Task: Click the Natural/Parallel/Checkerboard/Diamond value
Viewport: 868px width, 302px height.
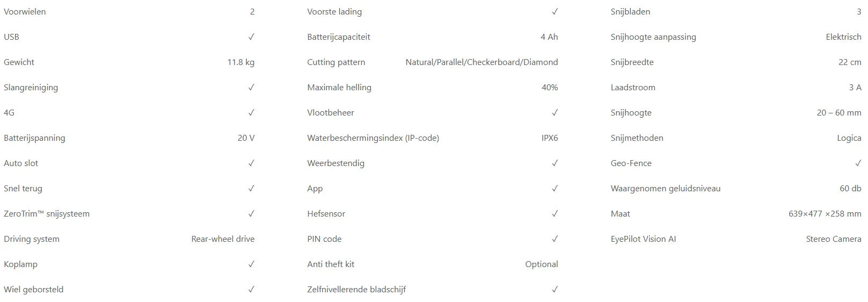Action: pyautogui.click(x=482, y=62)
